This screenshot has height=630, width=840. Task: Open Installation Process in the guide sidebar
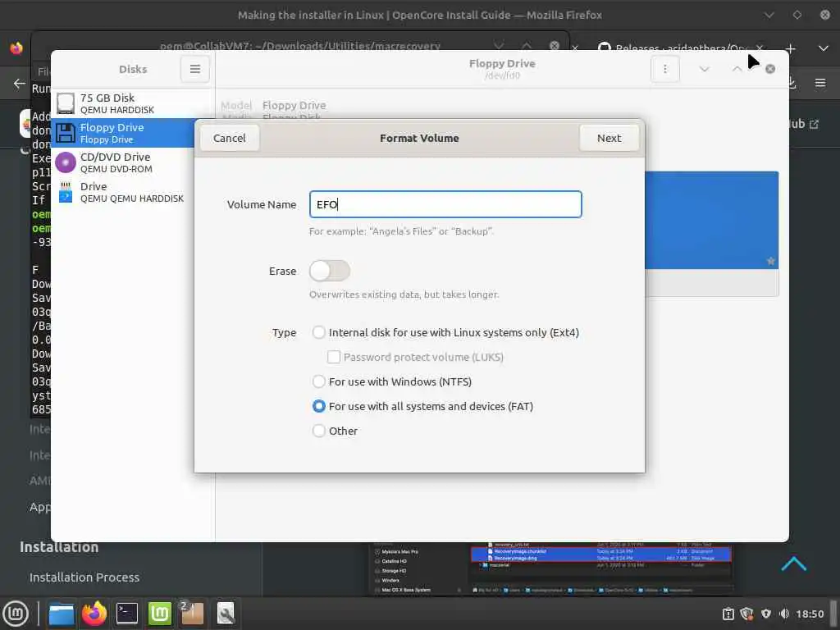84,577
